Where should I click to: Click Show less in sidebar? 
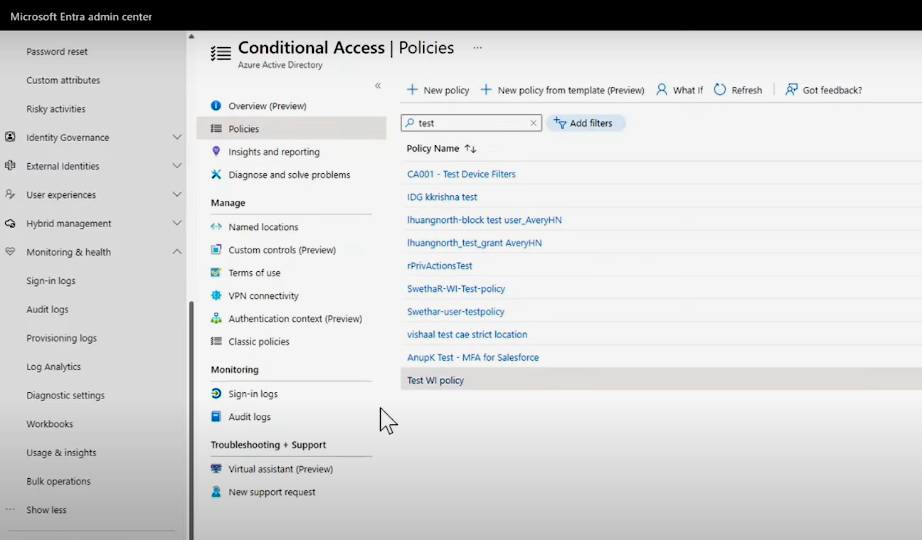pos(46,510)
